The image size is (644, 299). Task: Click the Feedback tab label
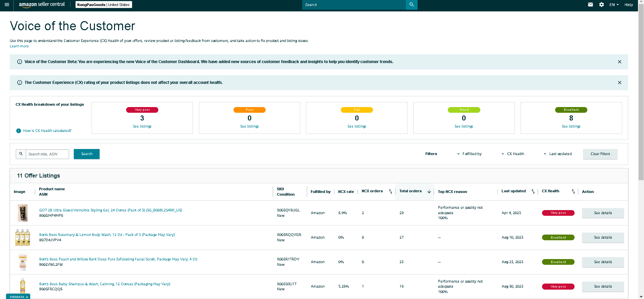tap(17, 297)
